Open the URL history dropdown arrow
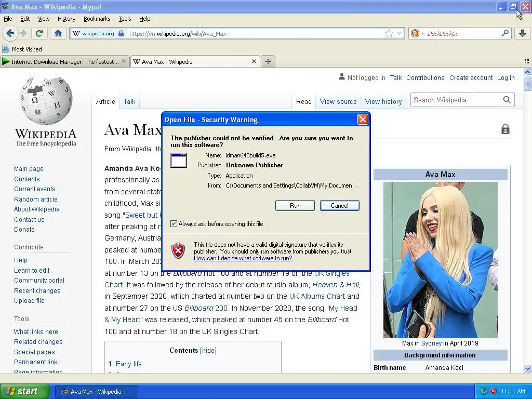This screenshot has height=399, width=532. (400, 33)
